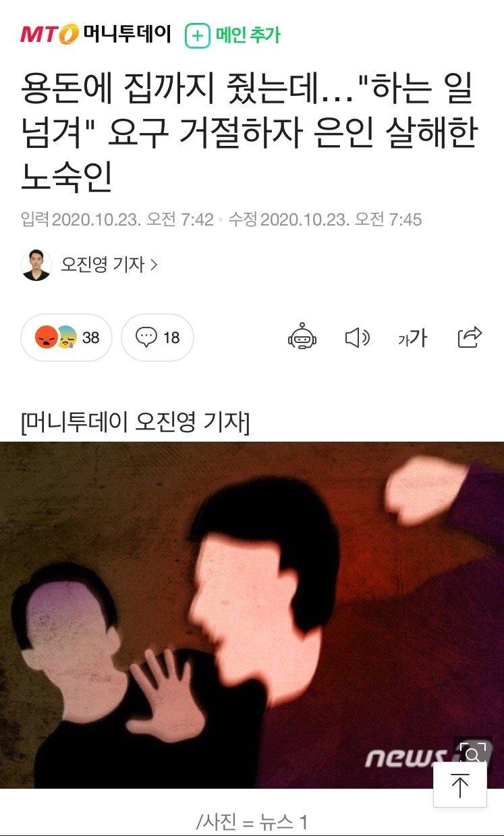Jump to top with up-arrow button
The height and width of the screenshot is (836, 504).
tap(459, 785)
